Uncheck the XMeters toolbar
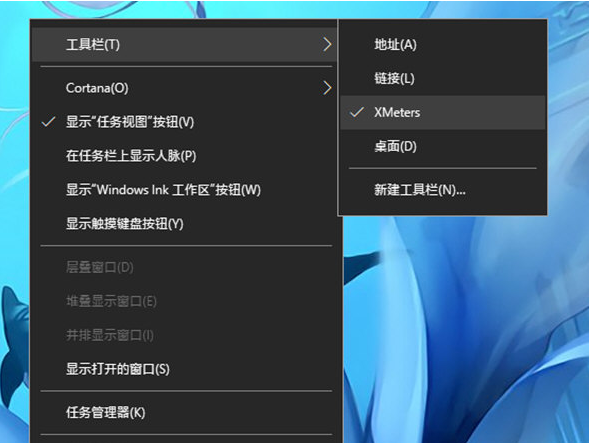Screen dimensions: 591x443 point(442,112)
